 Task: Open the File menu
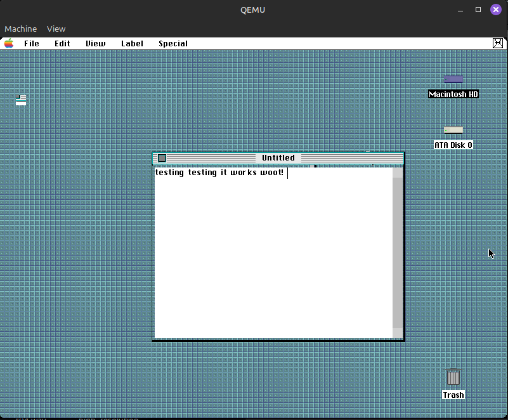click(x=31, y=43)
